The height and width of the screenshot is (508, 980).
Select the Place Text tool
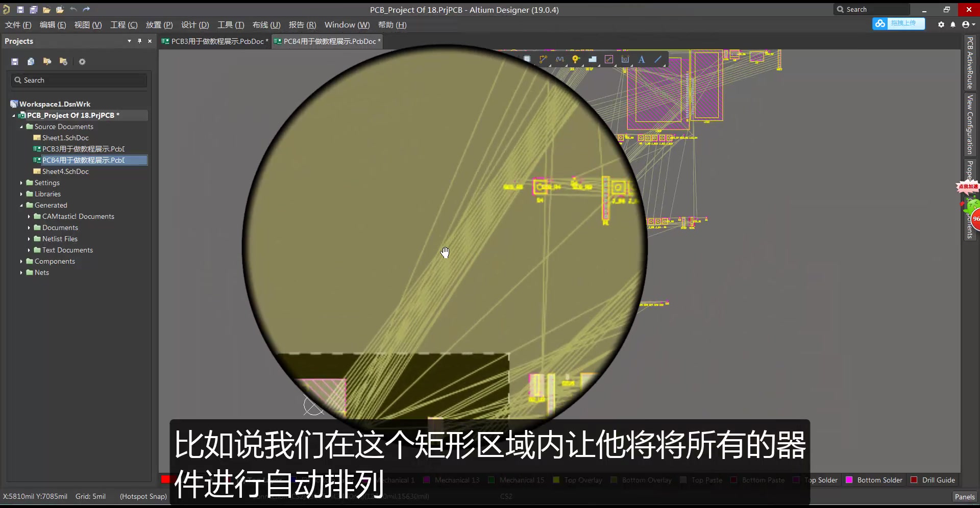click(x=642, y=60)
